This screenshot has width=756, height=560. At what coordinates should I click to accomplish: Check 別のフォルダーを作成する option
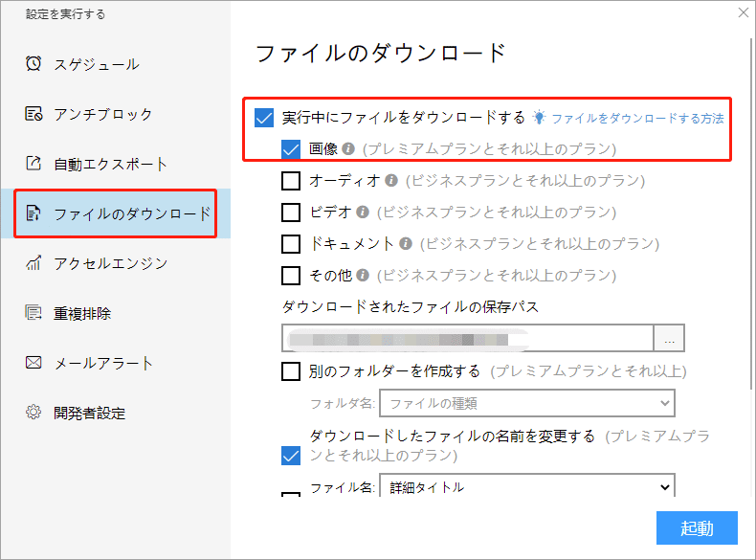[x=292, y=370]
